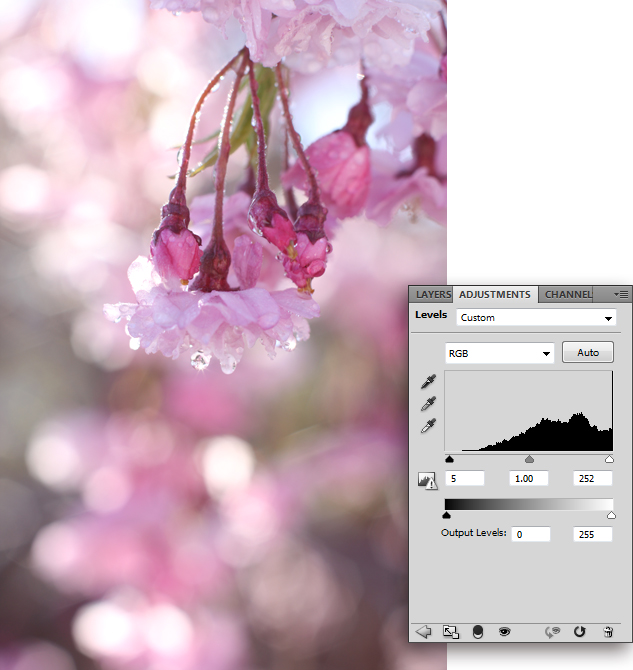
Task: Switch to the Channels tab
Action: click(x=568, y=294)
